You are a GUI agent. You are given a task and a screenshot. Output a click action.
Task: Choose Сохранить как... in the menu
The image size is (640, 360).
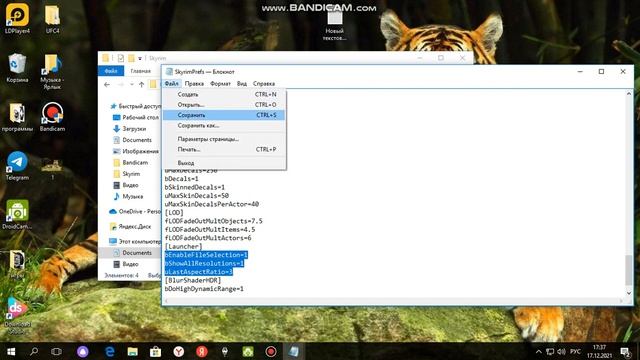pyautogui.click(x=224, y=125)
